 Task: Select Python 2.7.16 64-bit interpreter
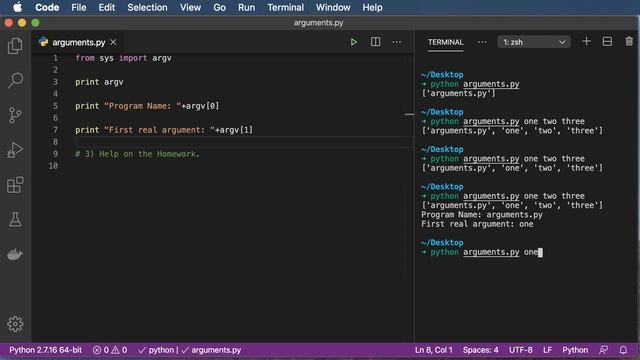(x=45, y=350)
